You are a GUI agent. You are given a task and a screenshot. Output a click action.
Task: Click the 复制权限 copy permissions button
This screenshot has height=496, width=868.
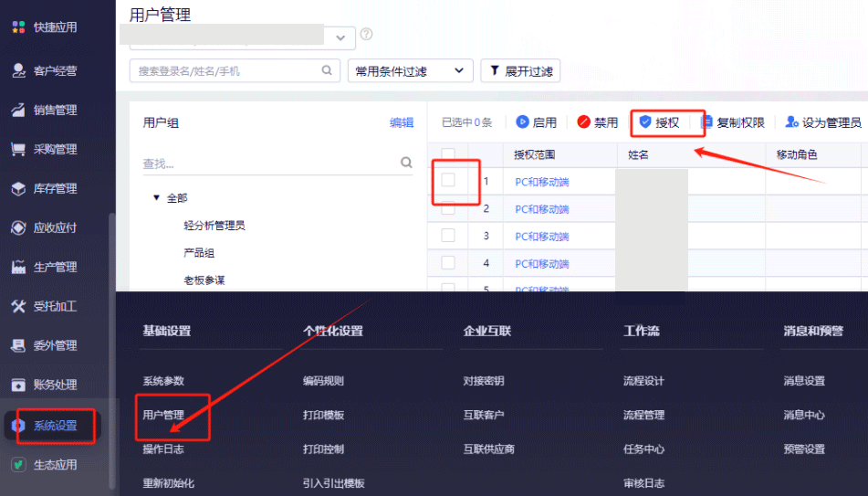[x=732, y=121]
